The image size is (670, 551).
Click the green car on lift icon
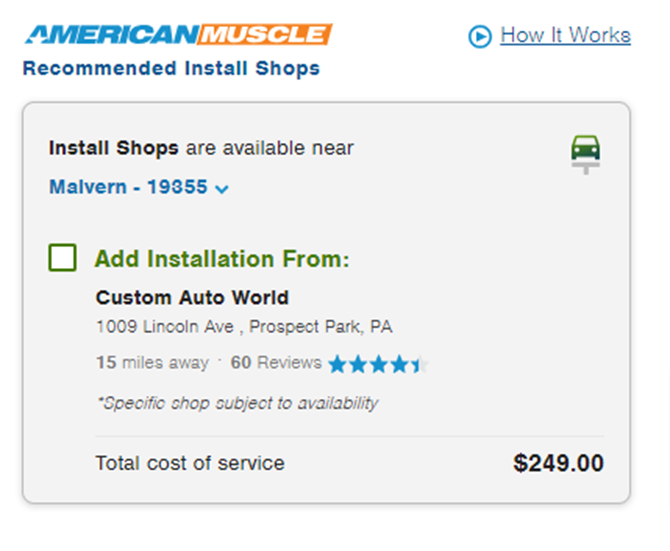coord(586,154)
